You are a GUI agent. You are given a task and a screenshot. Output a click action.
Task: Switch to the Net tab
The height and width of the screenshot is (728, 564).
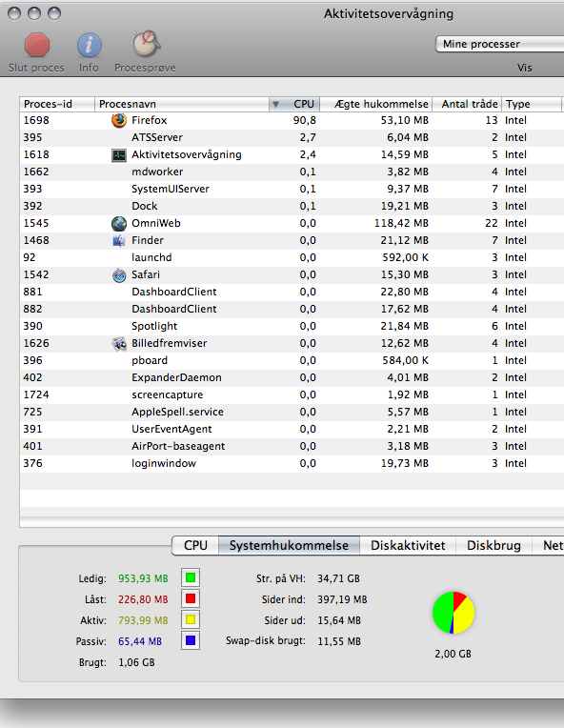[548, 546]
